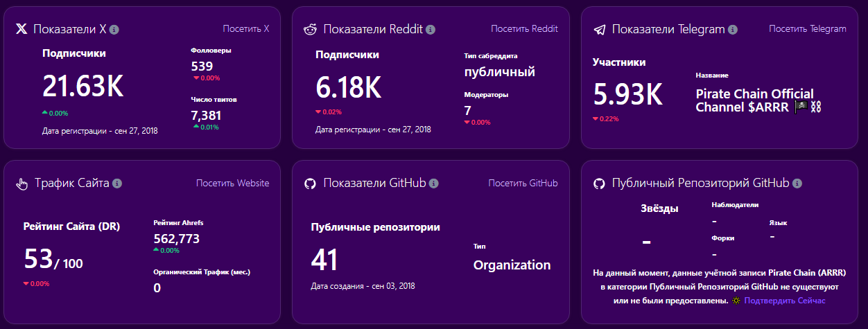Image resolution: width=868 pixels, height=329 pixels.
Task: Click red down arrow under 6.18K
Action: [x=318, y=112]
